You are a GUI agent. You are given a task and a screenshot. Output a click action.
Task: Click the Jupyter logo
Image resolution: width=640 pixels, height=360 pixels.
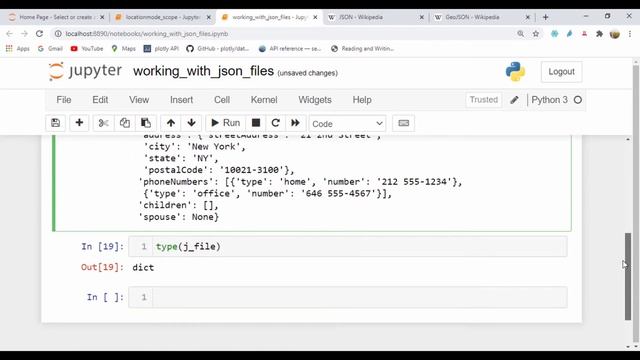pyautogui.click(x=85, y=71)
